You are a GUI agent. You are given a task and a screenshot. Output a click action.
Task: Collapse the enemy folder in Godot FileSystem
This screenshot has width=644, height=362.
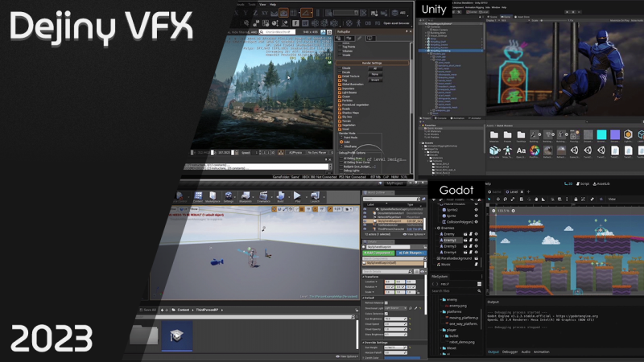tap(440, 299)
